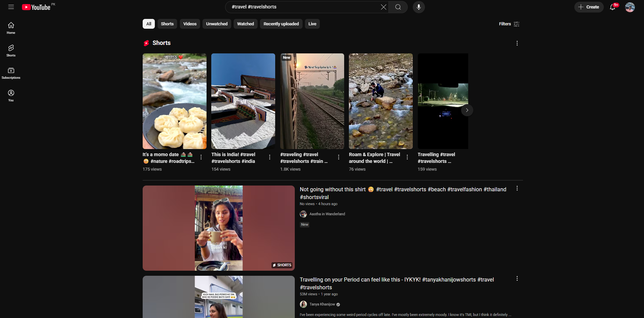Image resolution: width=644 pixels, height=318 pixels.
Task: Start voice search with microphone
Action: point(419,7)
